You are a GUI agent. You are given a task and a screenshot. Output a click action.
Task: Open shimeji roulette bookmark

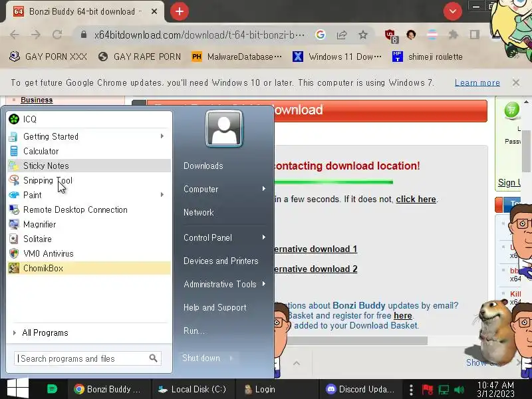pos(428,57)
